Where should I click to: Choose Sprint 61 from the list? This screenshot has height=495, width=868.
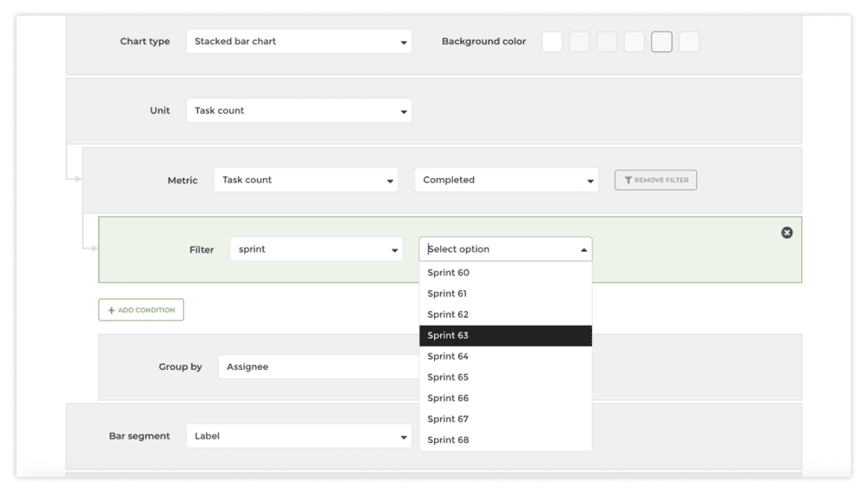pyautogui.click(x=505, y=294)
